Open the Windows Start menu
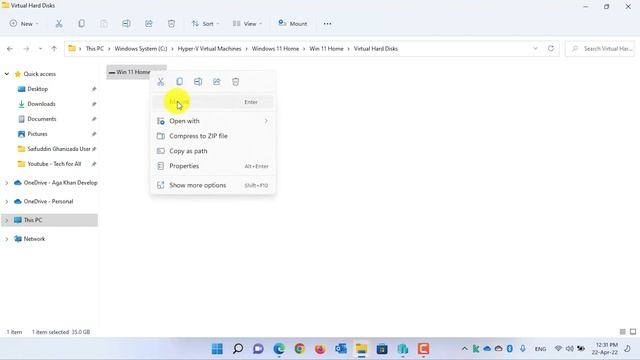 (217, 349)
